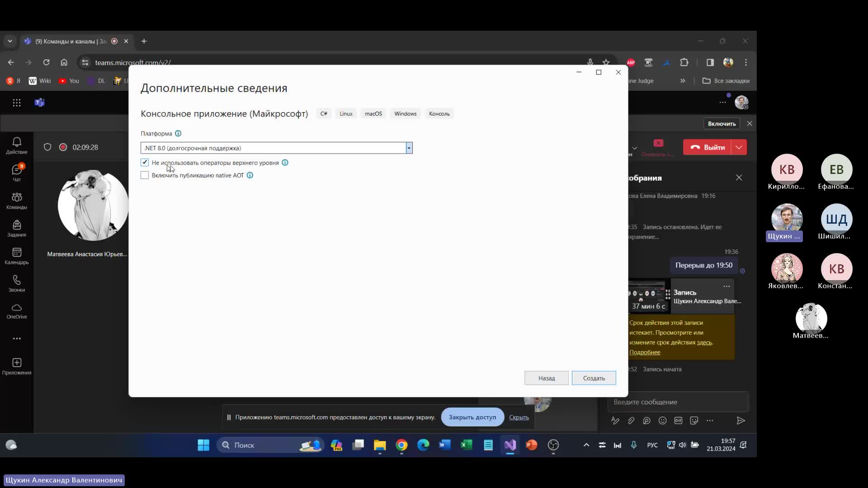Send the chat message arrow
This screenshot has height=488, width=868.
(x=741, y=421)
